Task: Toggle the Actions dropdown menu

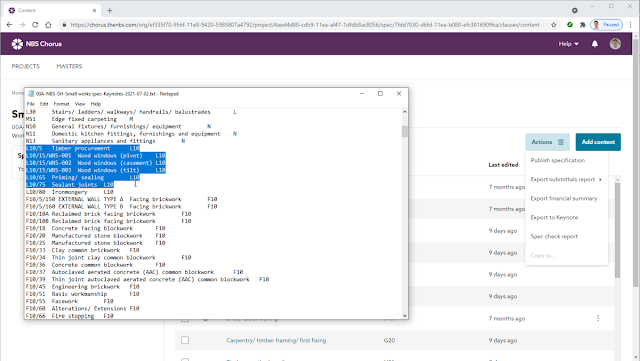Action: [x=547, y=142]
